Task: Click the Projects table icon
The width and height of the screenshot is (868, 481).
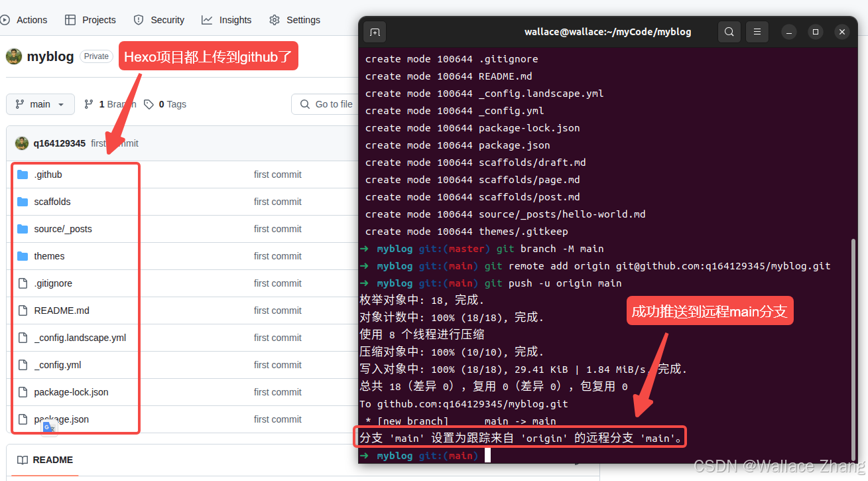Action: click(70, 20)
